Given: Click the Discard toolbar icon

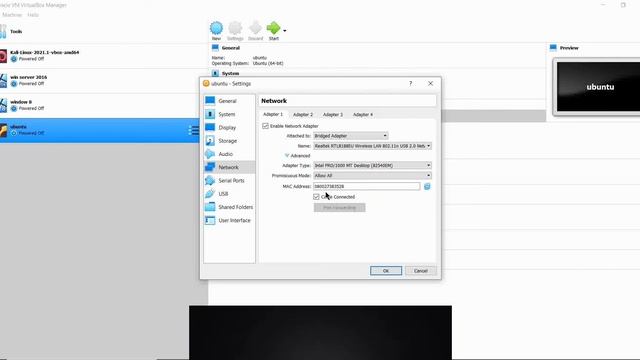Looking at the screenshot, I should (x=256, y=29).
